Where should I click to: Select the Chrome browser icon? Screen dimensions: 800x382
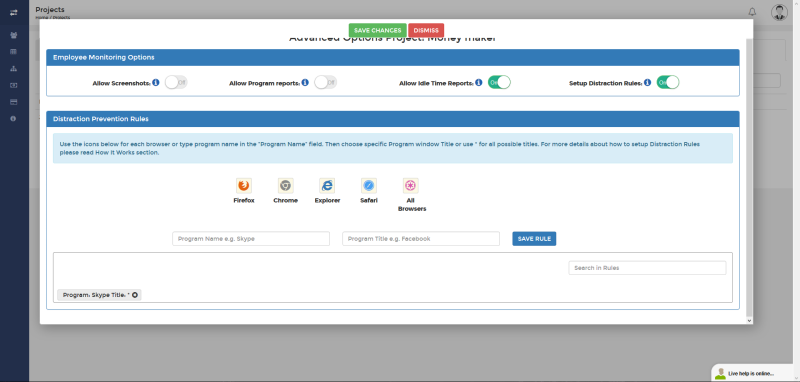(x=286, y=186)
